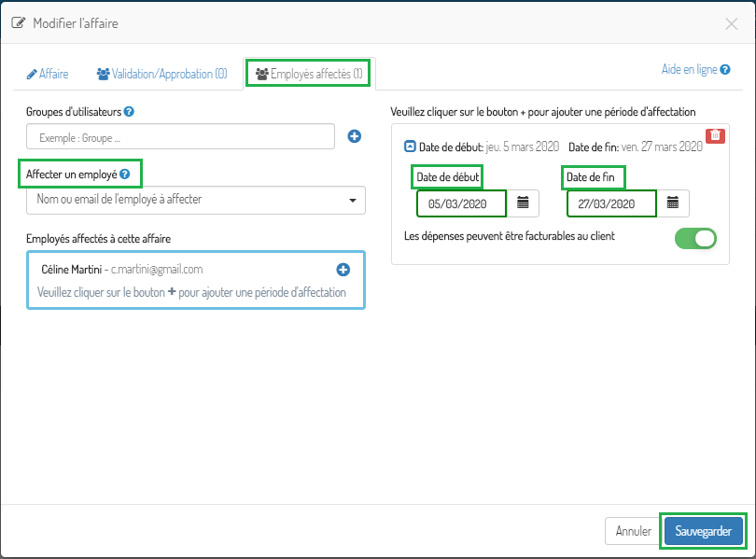Delete the assignment period with red trash icon
756x559 pixels.
tap(716, 136)
